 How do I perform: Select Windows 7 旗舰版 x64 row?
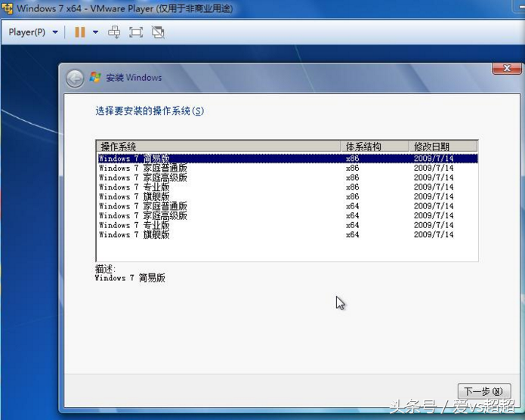coord(288,235)
